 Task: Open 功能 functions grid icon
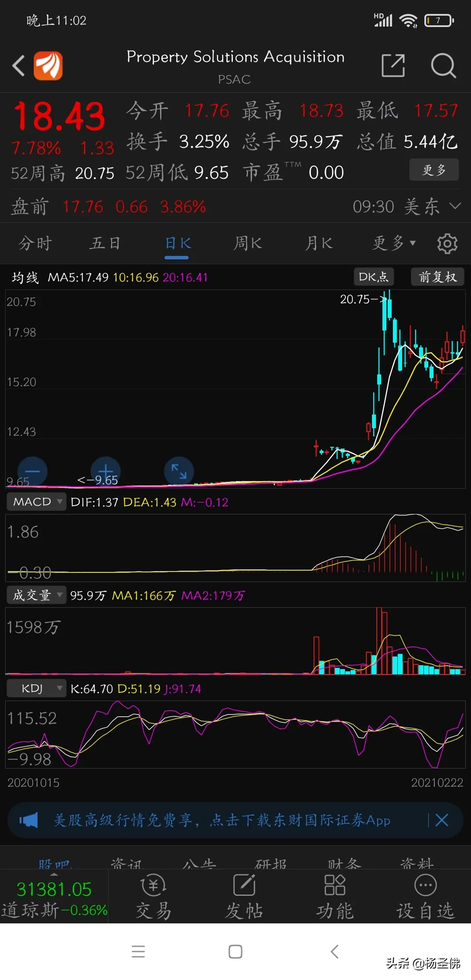coord(335,898)
